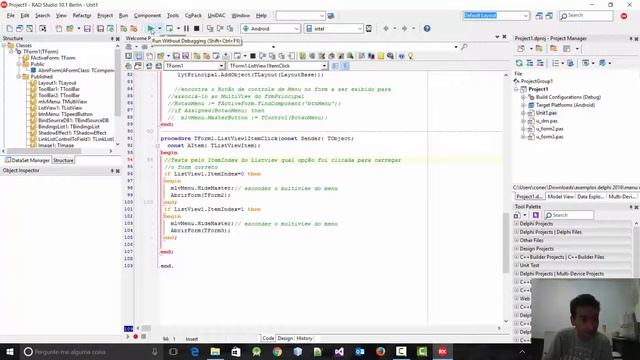640x360 pixels.
Task: Expand Build Configurations (Debug) in Project Manager
Action: click(x=523, y=97)
